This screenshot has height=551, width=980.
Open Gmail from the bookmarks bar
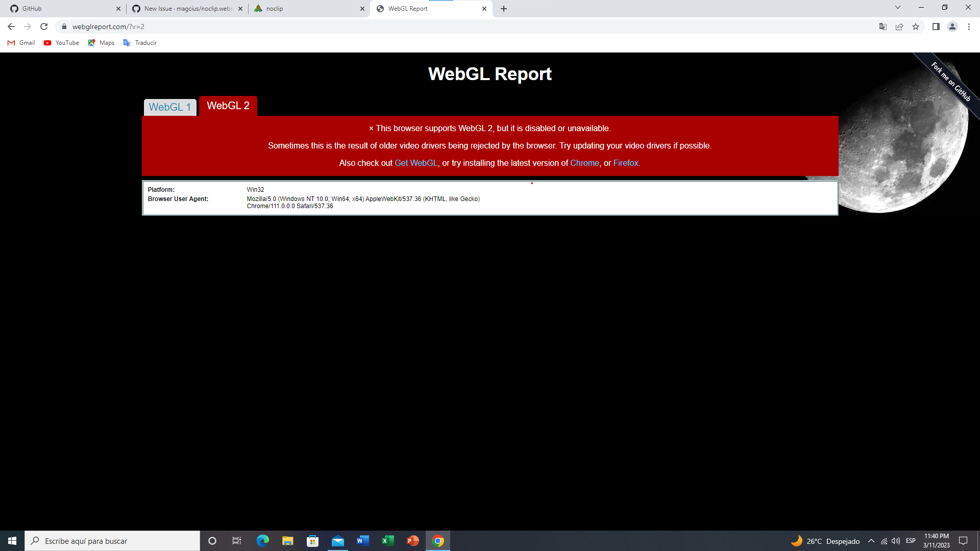(21, 43)
